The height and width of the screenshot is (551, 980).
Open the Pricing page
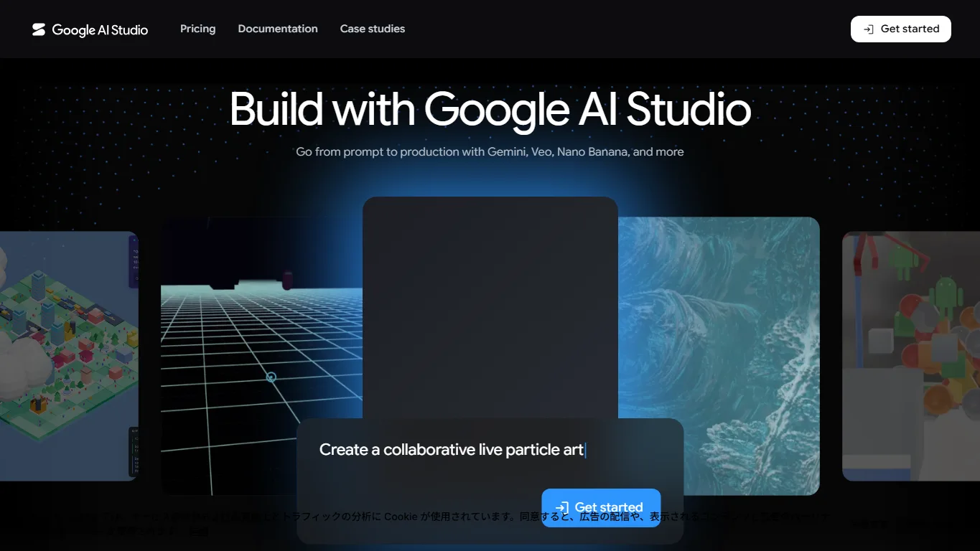click(197, 29)
